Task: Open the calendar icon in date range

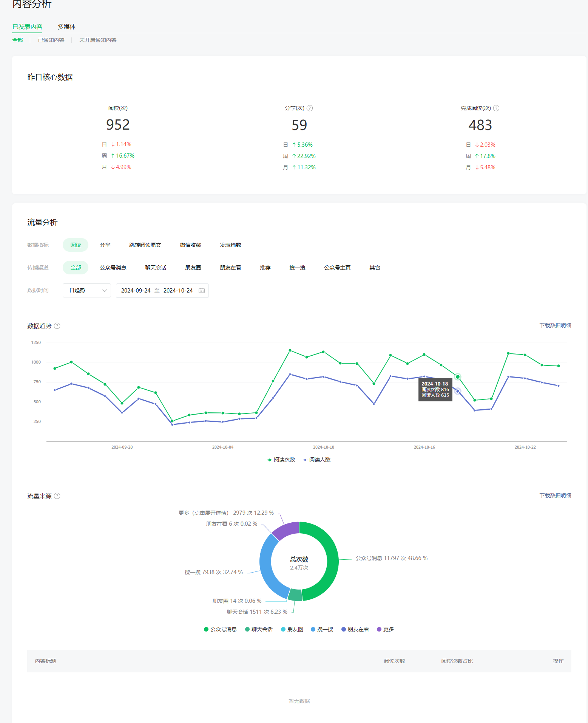Action: pos(202,291)
